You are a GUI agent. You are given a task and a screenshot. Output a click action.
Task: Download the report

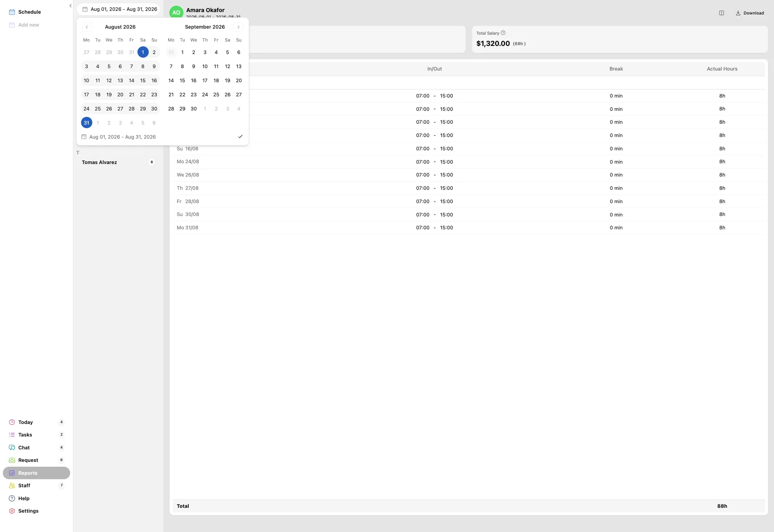750,13
